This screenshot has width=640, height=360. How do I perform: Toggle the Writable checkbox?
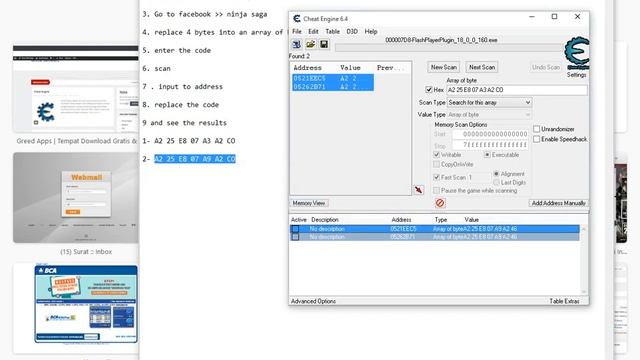436,155
